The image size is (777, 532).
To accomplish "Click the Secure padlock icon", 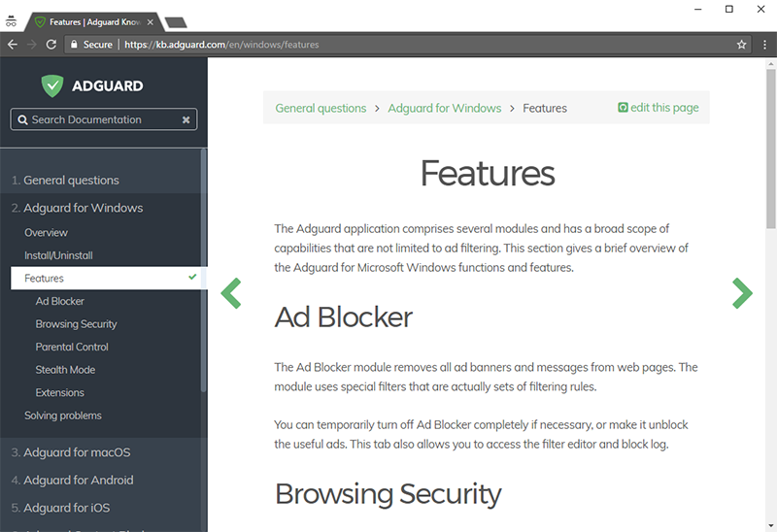I will pyautogui.click(x=74, y=45).
